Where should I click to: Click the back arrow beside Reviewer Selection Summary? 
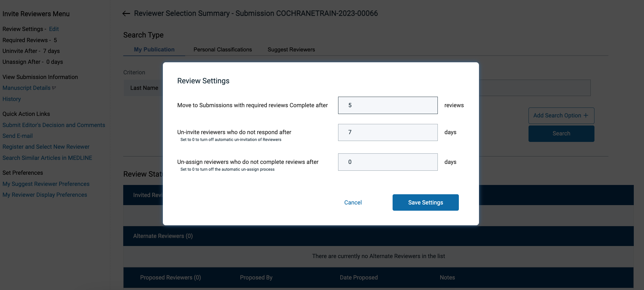(x=126, y=13)
